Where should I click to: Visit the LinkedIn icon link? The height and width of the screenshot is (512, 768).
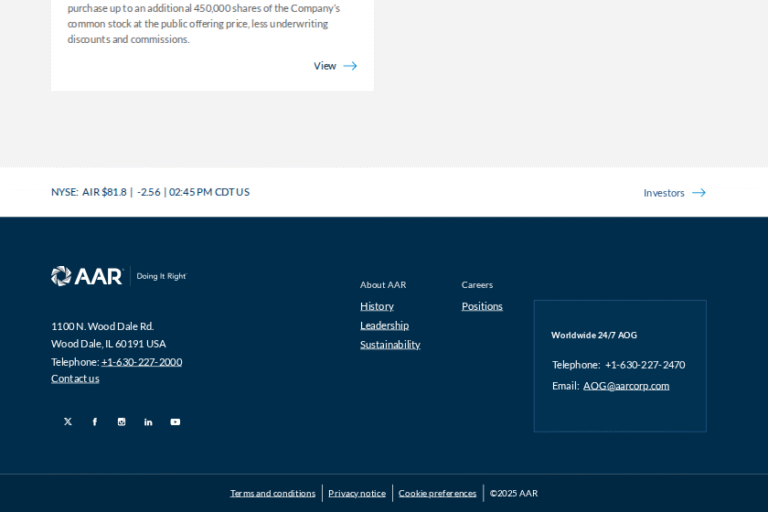[148, 422]
